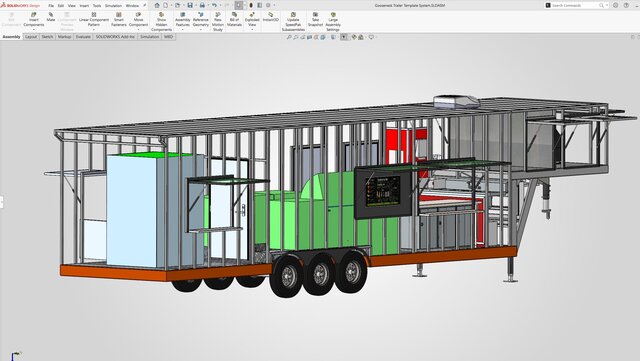Click the Select cursor tool
The height and width of the screenshot is (361, 640).
[239, 5]
